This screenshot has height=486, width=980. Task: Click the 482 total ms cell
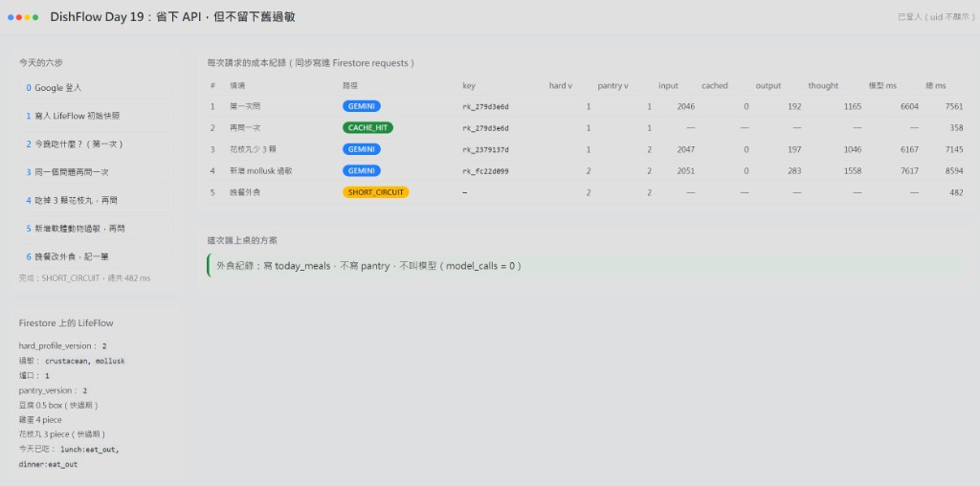956,192
